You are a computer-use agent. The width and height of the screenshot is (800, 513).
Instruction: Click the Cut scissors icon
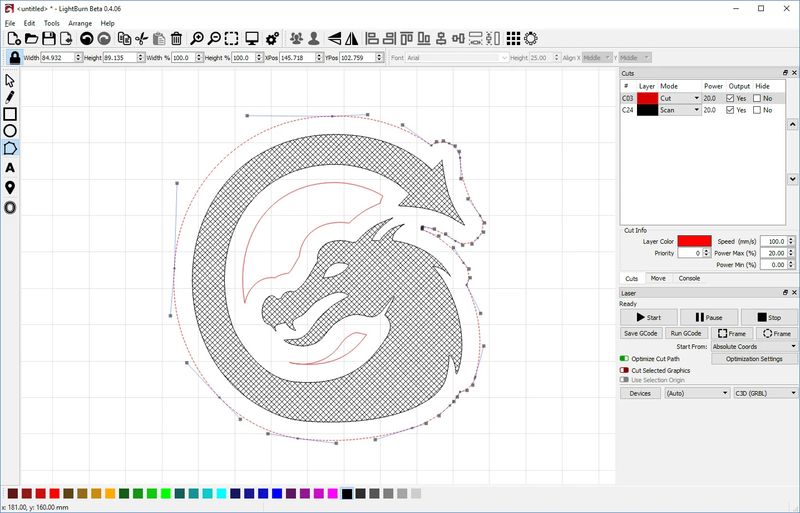point(141,39)
